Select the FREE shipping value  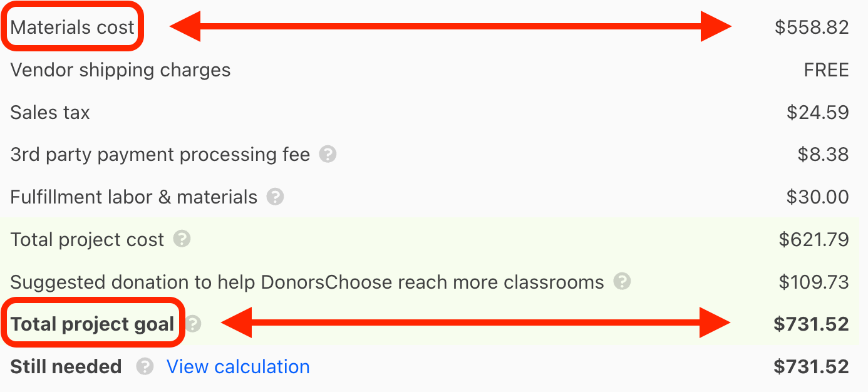tap(826, 70)
